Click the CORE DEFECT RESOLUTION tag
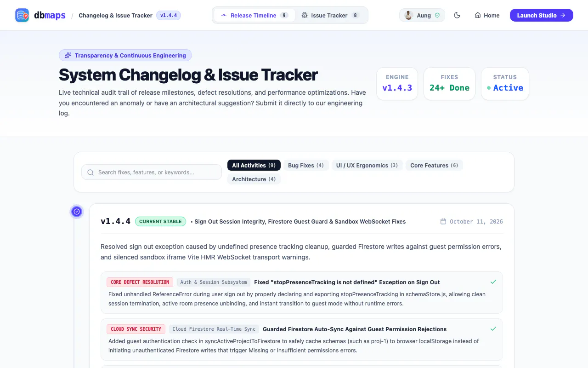The image size is (588, 368). click(140, 282)
